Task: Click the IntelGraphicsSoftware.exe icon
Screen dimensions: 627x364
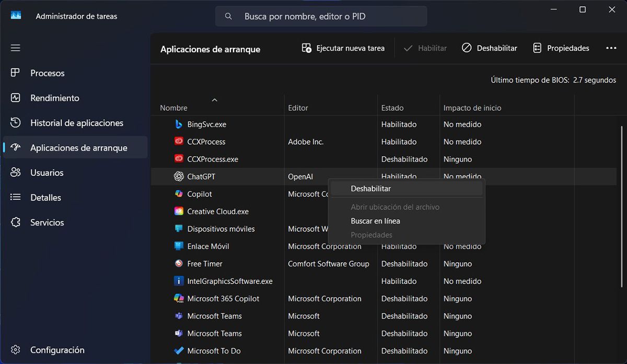Action: point(179,281)
